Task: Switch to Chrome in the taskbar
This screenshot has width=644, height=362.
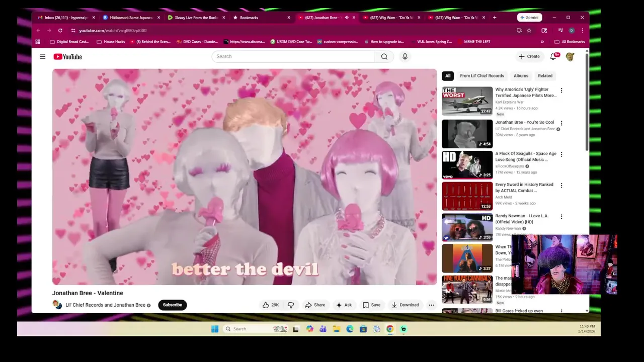Action: (390, 329)
